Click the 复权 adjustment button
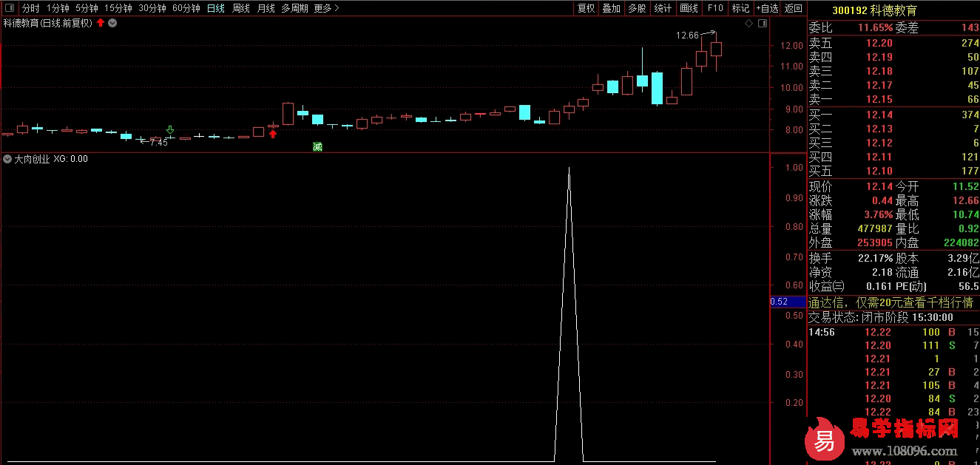Screen dimensions: 980x465 586,8
